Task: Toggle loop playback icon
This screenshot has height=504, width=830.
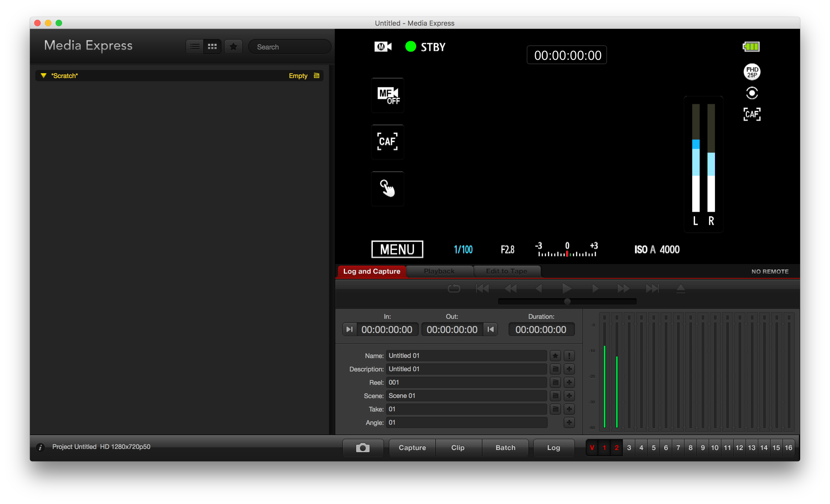Action: point(454,289)
